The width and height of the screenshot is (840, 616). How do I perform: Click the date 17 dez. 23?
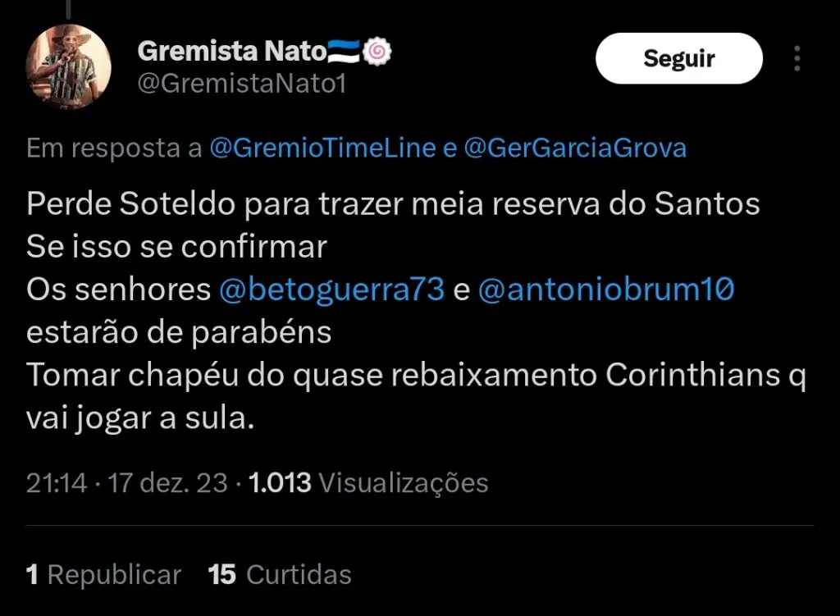point(167,482)
